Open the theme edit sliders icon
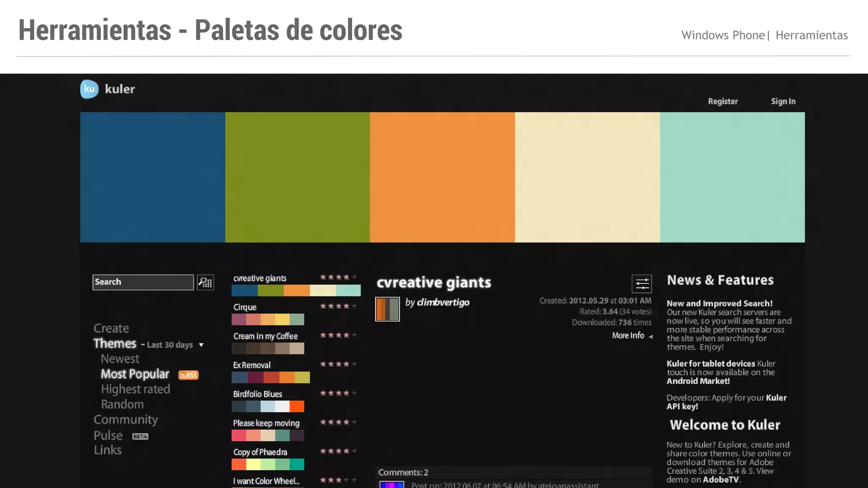The image size is (868, 488). coord(642,284)
